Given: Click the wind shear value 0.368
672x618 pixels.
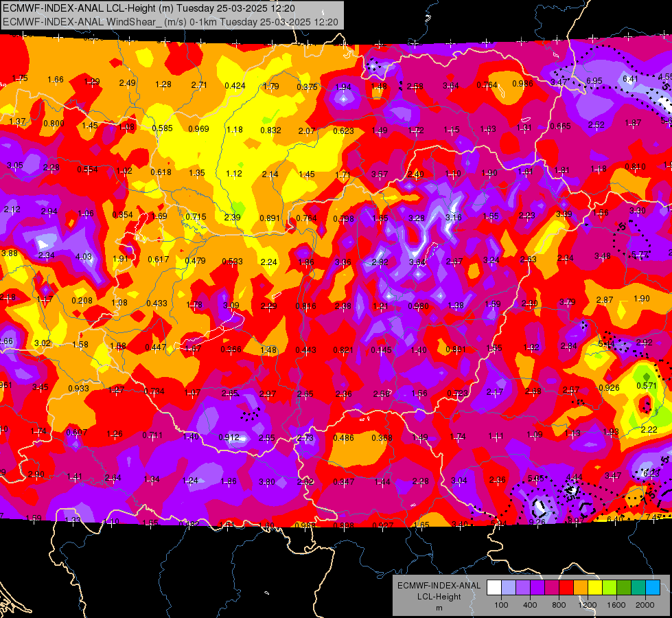Looking at the screenshot, I should (382, 438).
